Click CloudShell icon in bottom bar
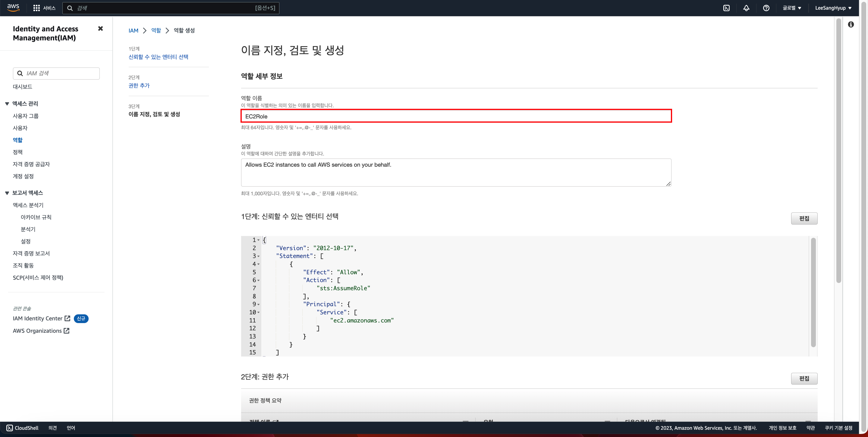Image resolution: width=868 pixels, height=437 pixels. (x=9, y=428)
